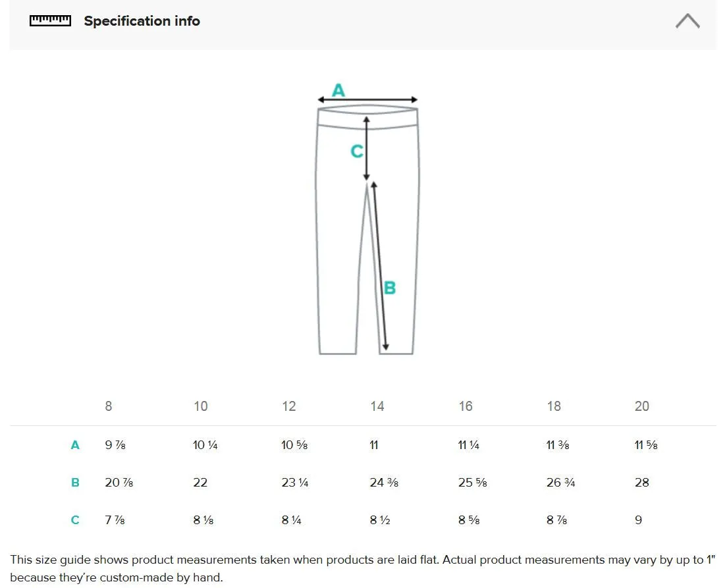Select size 10 column header
This screenshot has height=588, width=727.
click(x=200, y=406)
